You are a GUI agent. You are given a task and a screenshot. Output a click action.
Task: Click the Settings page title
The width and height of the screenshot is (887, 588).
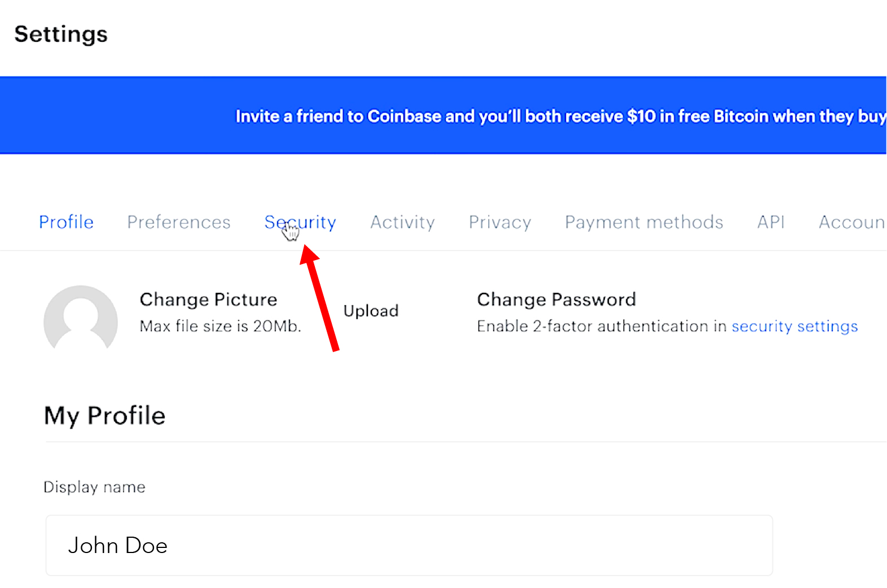coord(61,34)
